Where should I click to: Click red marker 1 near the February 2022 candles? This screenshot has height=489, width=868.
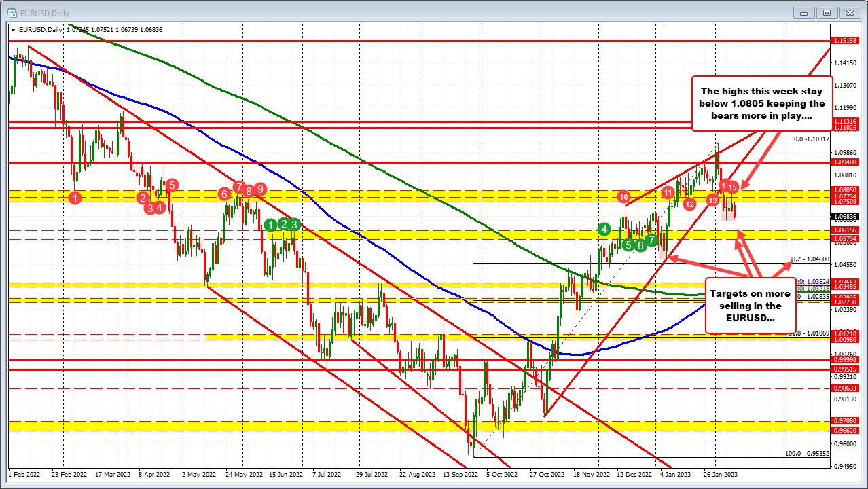pyautogui.click(x=75, y=198)
